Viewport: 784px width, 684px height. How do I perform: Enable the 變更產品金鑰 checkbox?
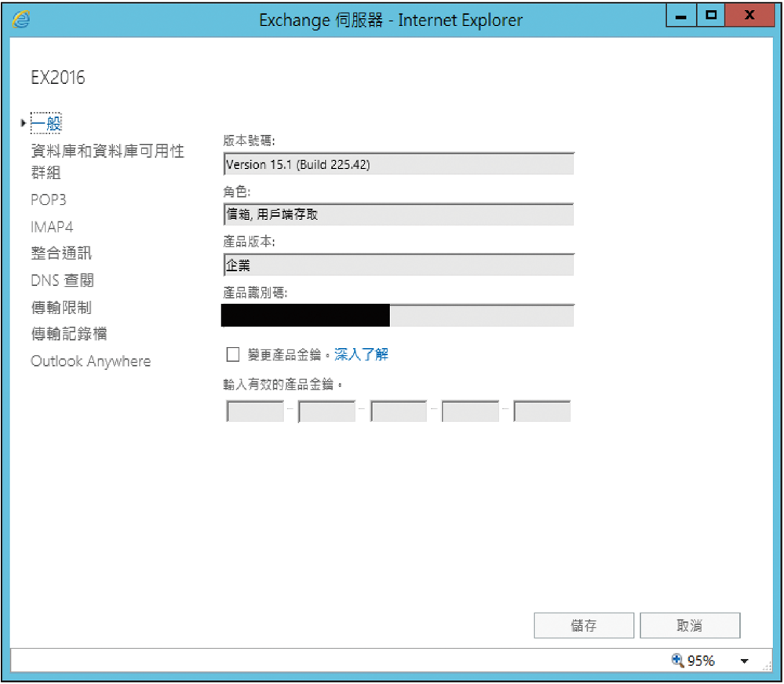(233, 354)
